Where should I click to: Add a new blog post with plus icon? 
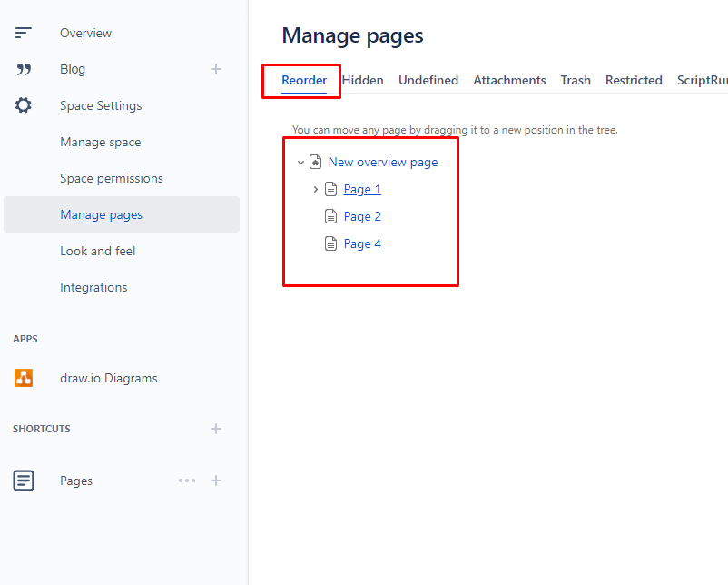[x=216, y=69]
